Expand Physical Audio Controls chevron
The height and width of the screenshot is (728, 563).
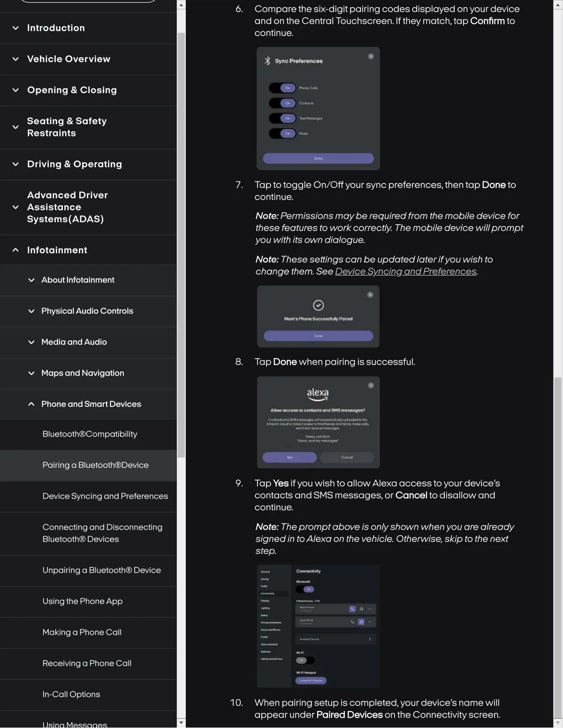[31, 311]
